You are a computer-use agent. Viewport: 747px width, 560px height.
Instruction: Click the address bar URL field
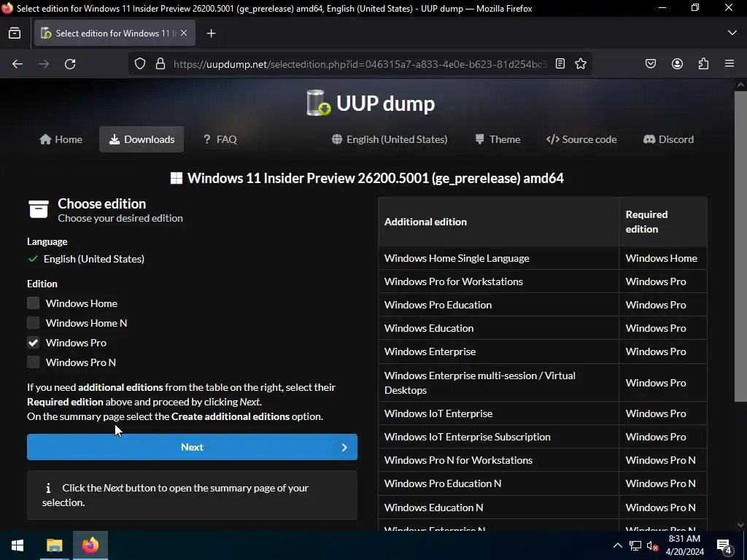coord(360,64)
